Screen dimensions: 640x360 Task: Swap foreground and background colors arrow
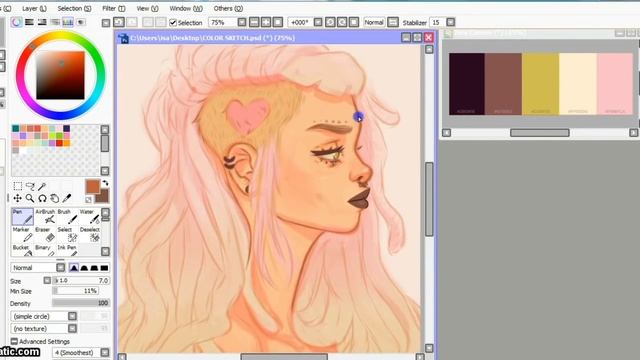(105, 183)
